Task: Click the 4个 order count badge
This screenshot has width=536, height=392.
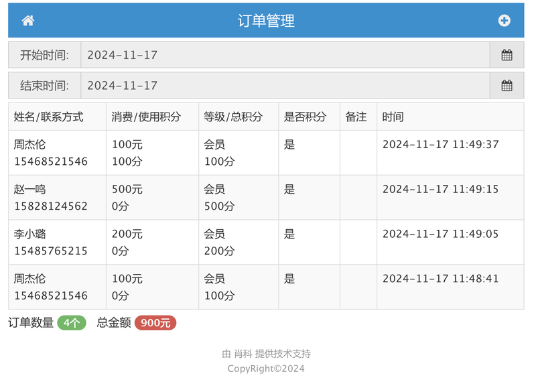Action: (72, 322)
